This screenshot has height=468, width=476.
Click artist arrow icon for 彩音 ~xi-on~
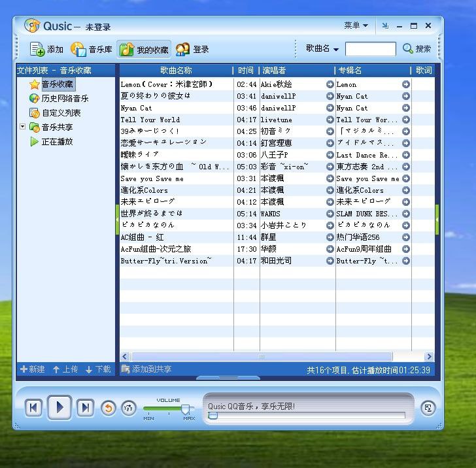click(330, 167)
